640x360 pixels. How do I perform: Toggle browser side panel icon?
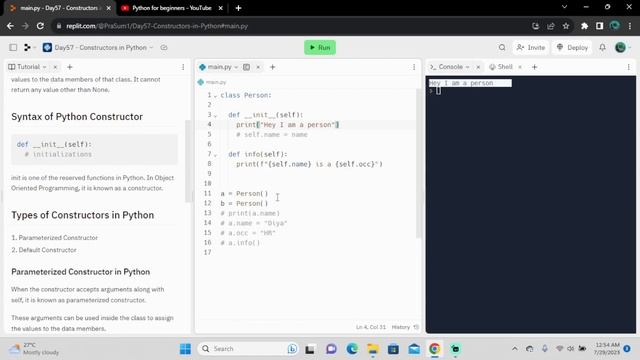[x=599, y=26]
